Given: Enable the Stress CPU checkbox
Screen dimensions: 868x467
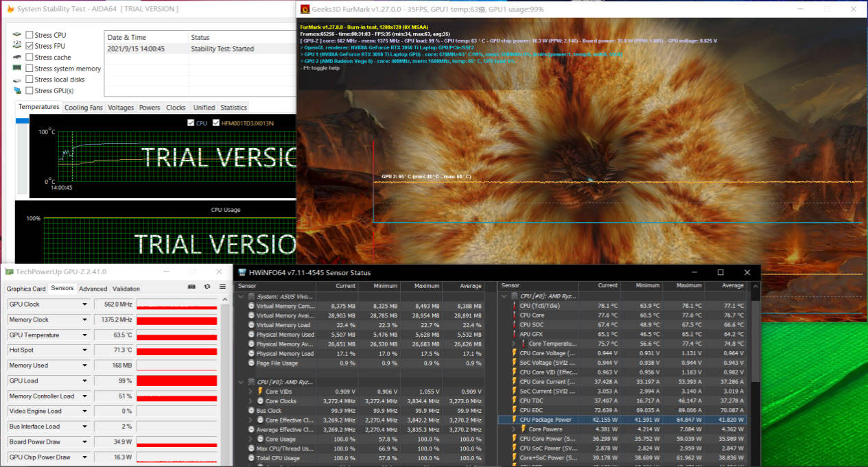Looking at the screenshot, I should (x=30, y=35).
